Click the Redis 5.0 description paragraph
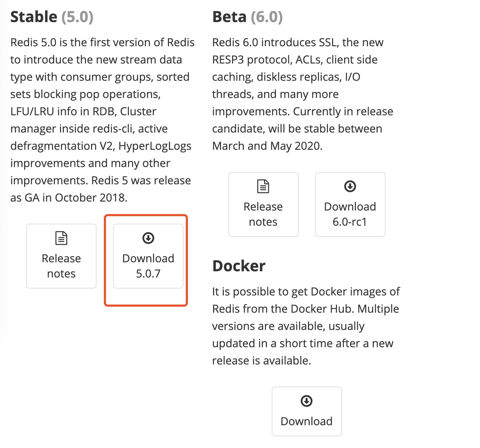480x448 pixels. pos(102,120)
